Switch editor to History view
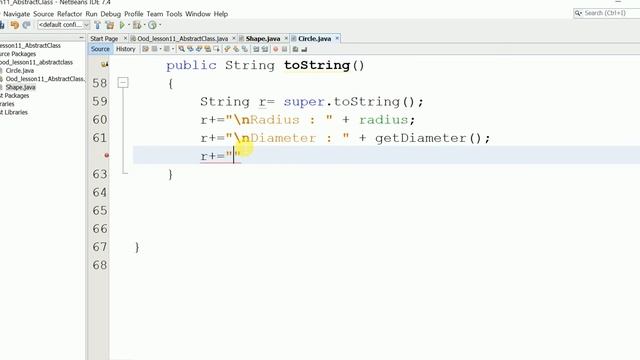This screenshot has height=360, width=640. point(125,49)
